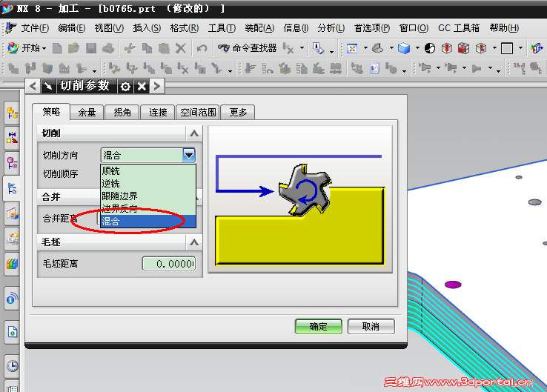The width and height of the screenshot is (547, 392).
Task: Click the Cut scissors icon
Action: click(x=130, y=48)
